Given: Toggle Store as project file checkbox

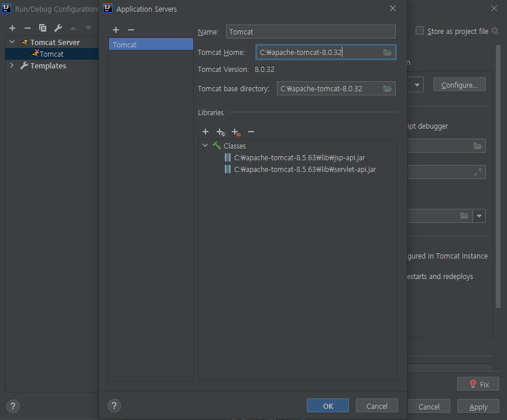Looking at the screenshot, I should coord(420,30).
